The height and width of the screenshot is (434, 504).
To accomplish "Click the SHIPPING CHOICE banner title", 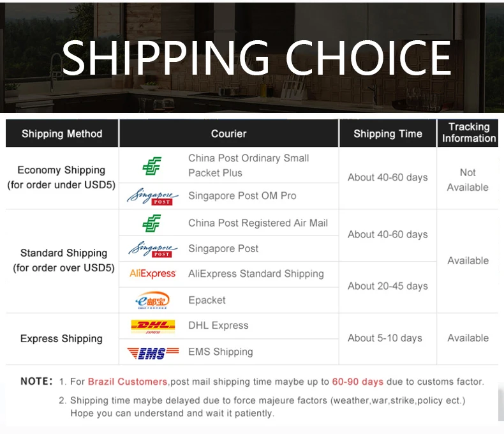I will pos(256,58).
